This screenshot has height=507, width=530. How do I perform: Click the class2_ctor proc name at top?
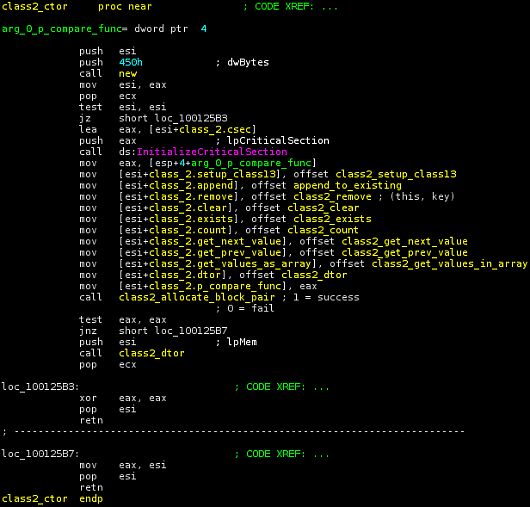34,6
